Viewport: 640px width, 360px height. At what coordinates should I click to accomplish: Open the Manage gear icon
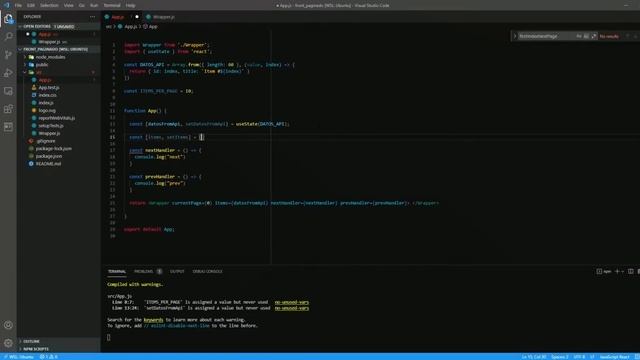(8, 343)
